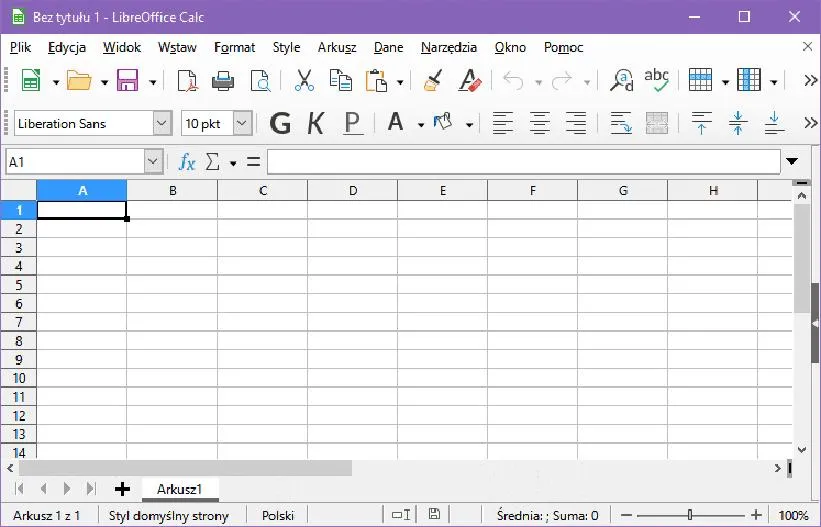The width and height of the screenshot is (821, 527).
Task: Open the Sum function dropdown arrow
Action: [233, 163]
